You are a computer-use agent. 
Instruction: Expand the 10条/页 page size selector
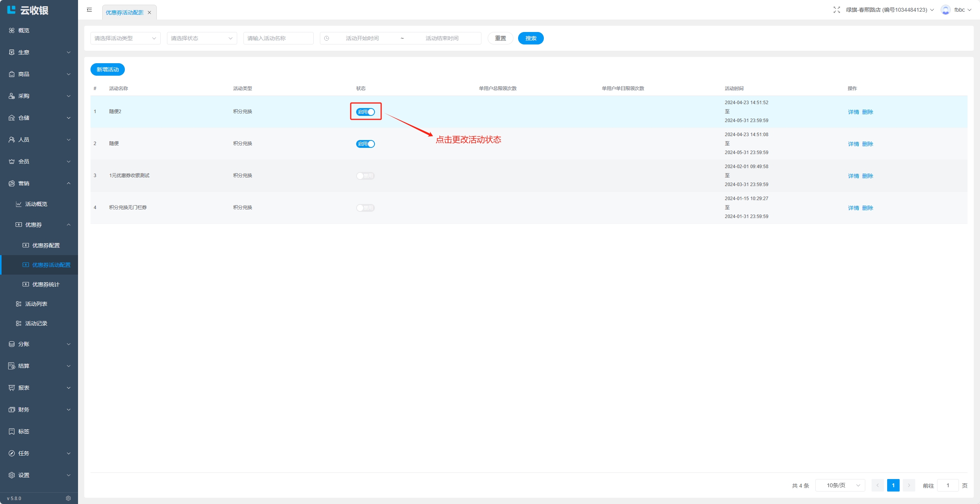point(840,485)
